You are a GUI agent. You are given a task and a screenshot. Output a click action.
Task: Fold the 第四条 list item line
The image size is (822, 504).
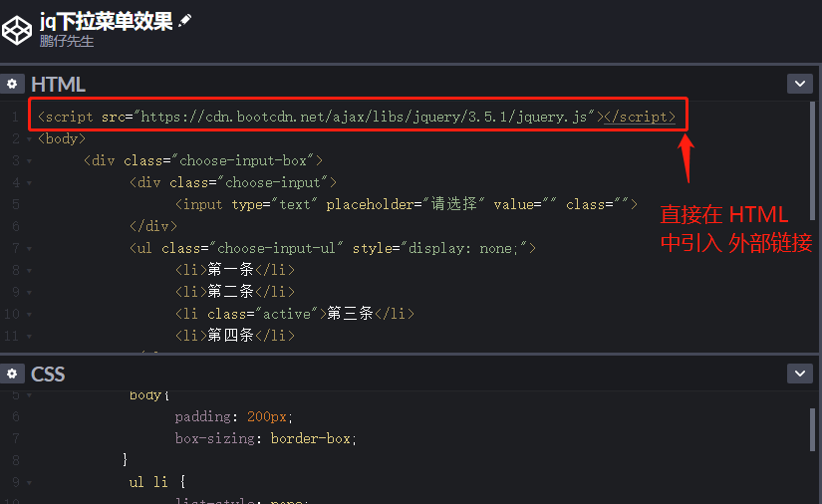[29, 337]
